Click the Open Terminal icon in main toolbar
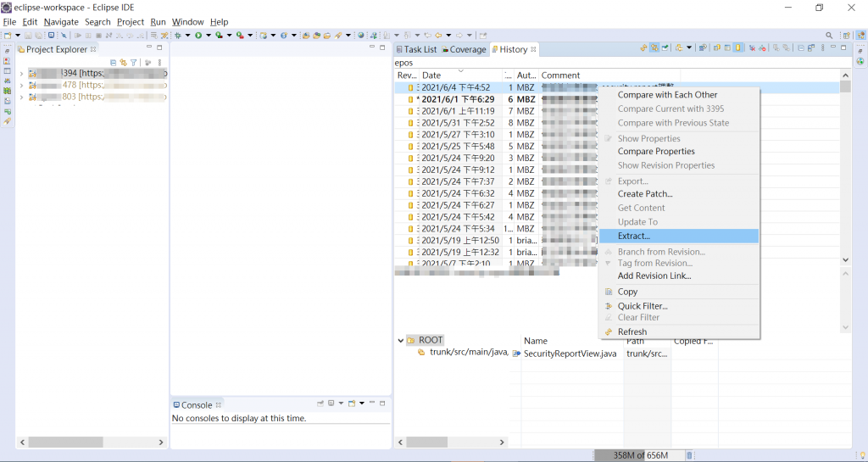Viewport: 868px width, 462px height. pos(51,36)
